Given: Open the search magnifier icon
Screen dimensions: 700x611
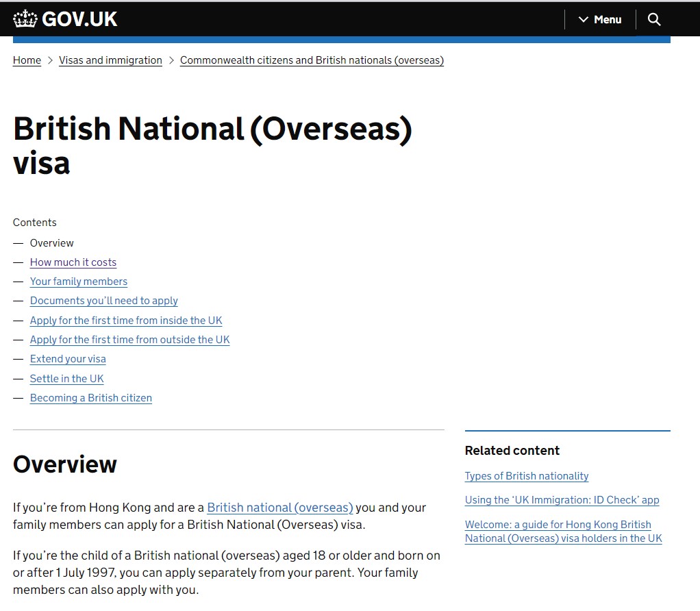Looking at the screenshot, I should (x=654, y=19).
